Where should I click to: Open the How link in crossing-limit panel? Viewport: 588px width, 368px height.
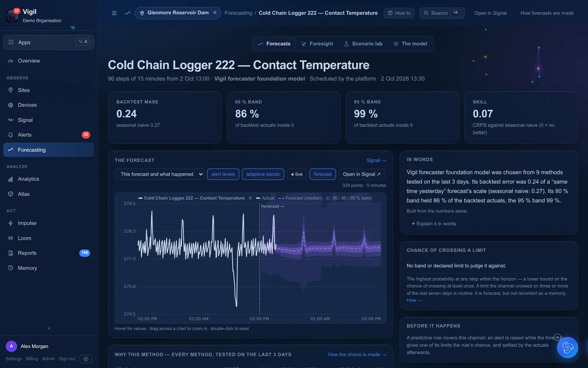click(x=414, y=300)
